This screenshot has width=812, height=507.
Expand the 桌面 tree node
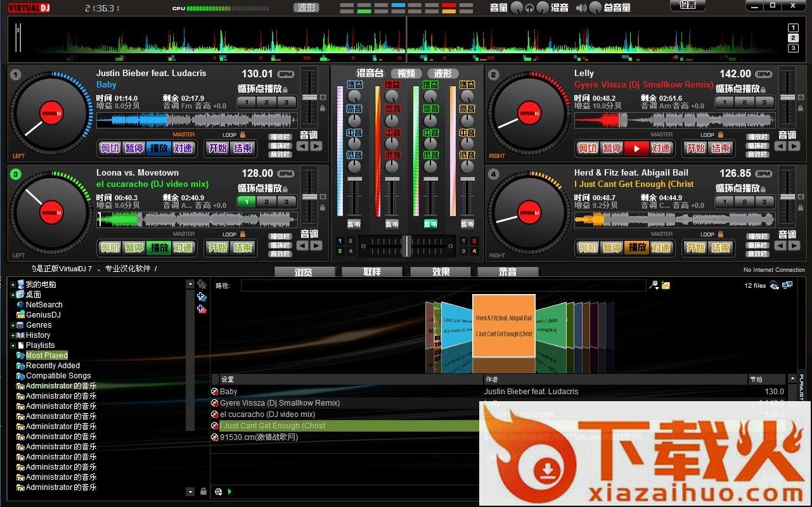point(13,295)
